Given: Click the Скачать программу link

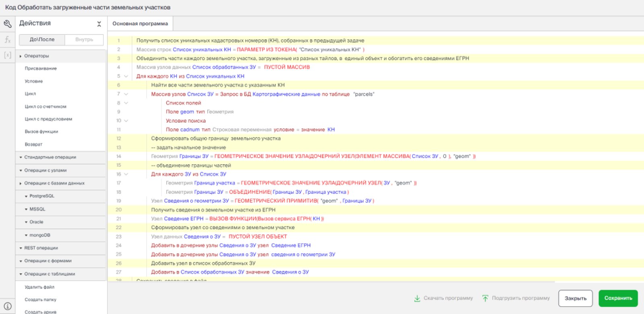Looking at the screenshot, I should (448, 298).
